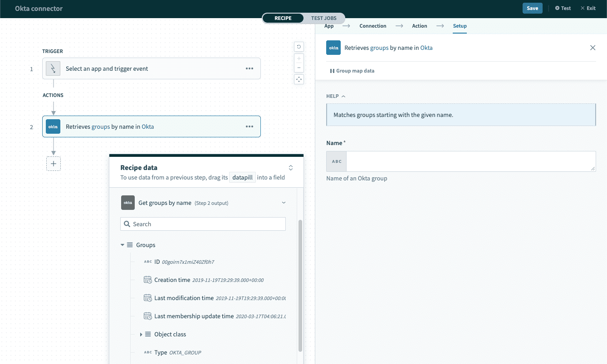Select the undo/reset icon above zoom controls

tap(299, 46)
